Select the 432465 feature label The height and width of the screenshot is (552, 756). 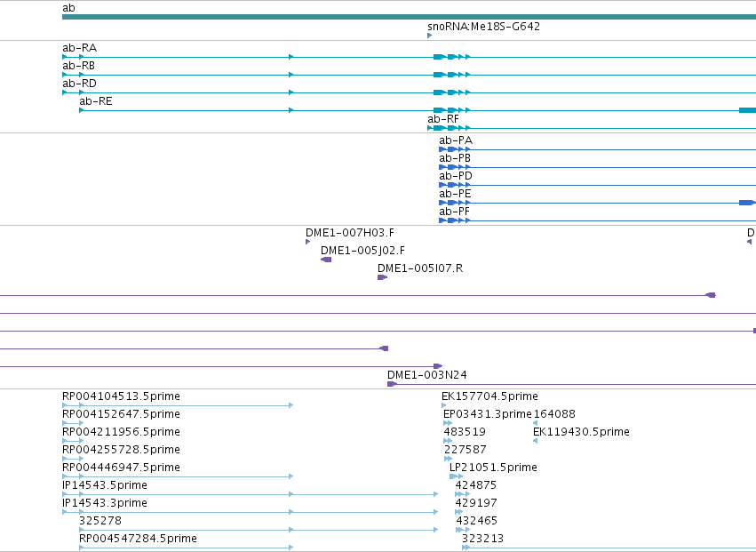477,521
